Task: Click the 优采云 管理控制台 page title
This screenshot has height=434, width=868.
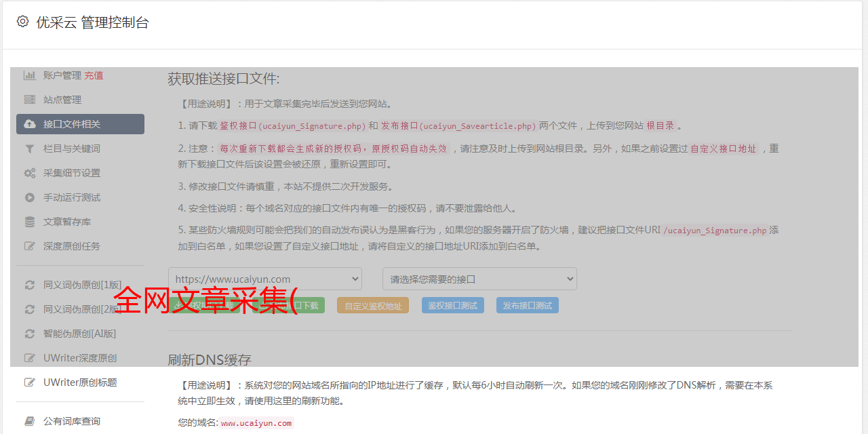Action: (x=92, y=22)
